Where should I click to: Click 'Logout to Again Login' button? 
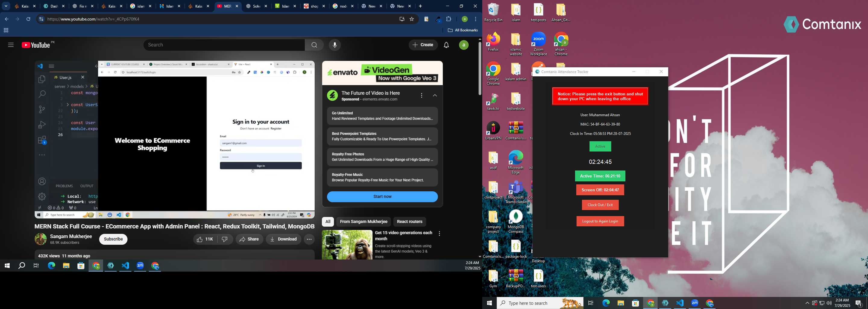pos(600,221)
